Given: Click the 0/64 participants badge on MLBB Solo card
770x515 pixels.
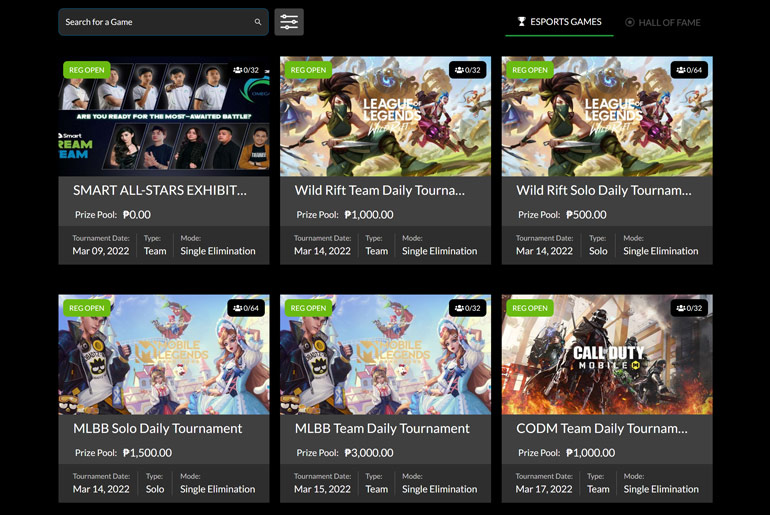Looking at the screenshot, I should click(246, 308).
